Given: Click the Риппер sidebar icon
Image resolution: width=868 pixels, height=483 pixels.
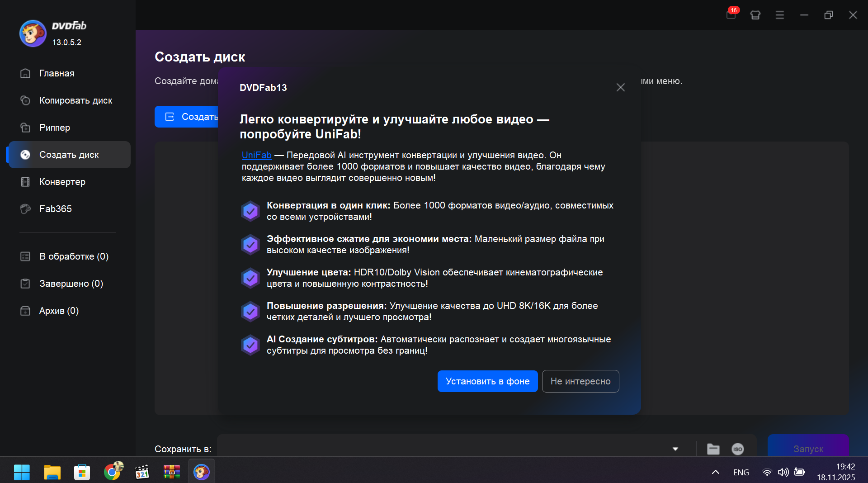Looking at the screenshot, I should point(25,128).
